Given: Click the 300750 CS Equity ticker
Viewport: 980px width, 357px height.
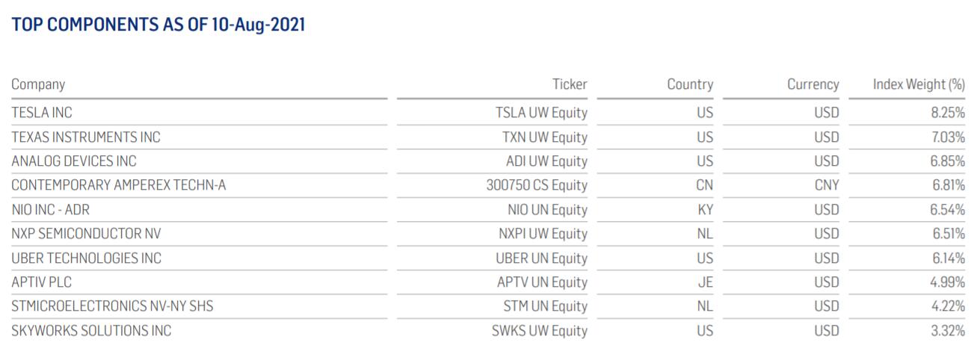Looking at the screenshot, I should coord(537,185).
